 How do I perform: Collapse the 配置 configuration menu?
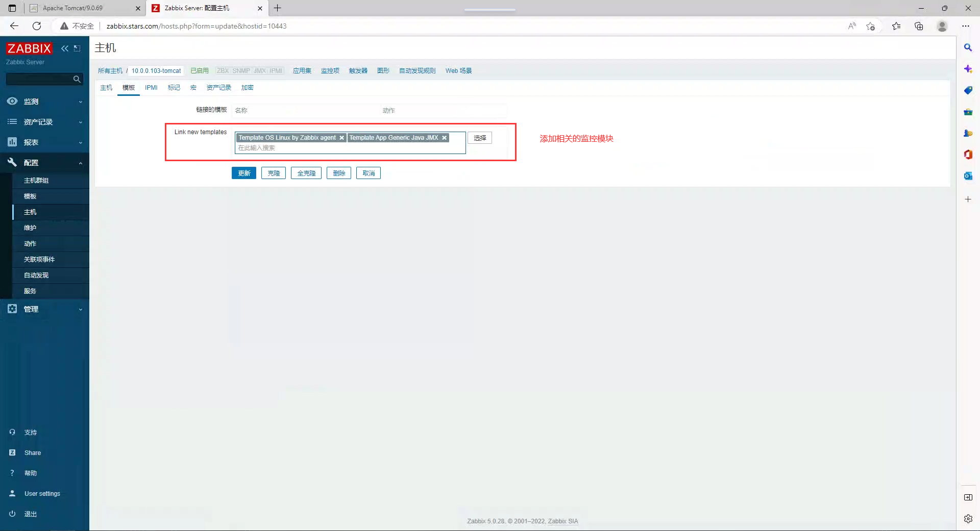click(x=44, y=163)
